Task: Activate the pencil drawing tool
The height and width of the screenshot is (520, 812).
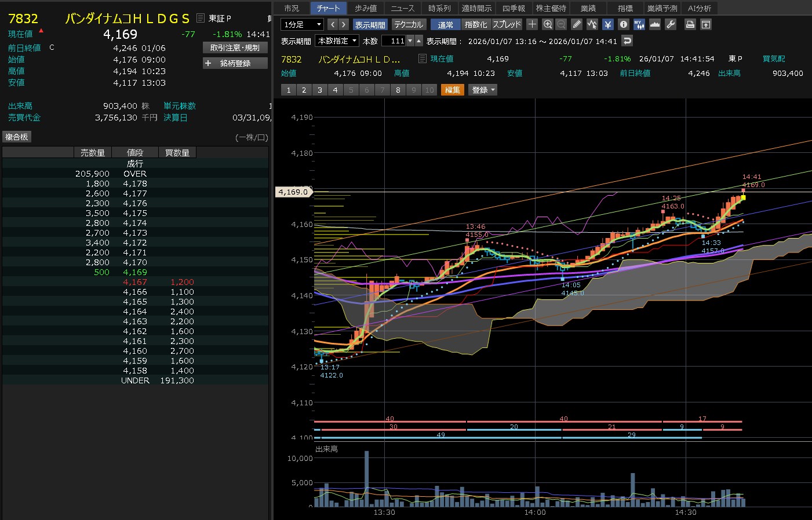Action: (x=576, y=24)
